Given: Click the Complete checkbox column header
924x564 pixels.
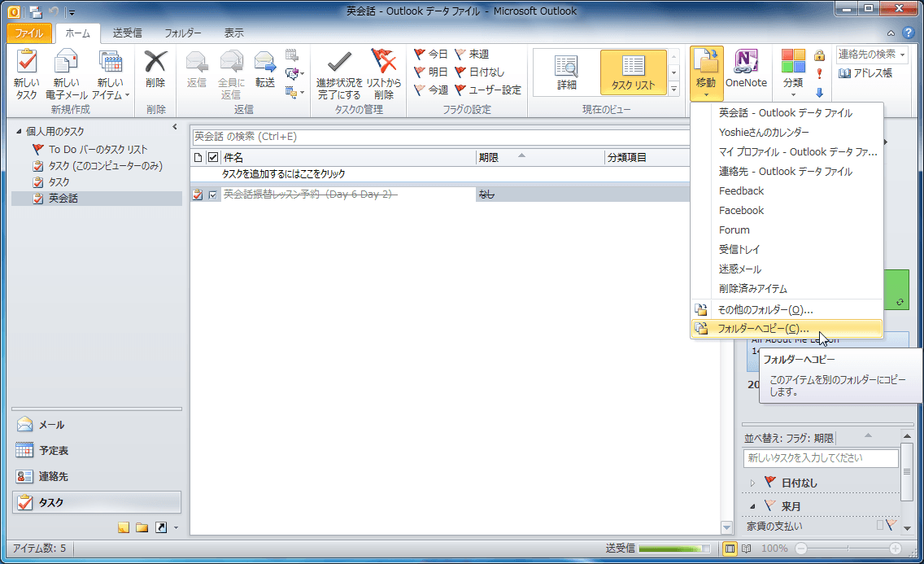Looking at the screenshot, I should pos(213,157).
